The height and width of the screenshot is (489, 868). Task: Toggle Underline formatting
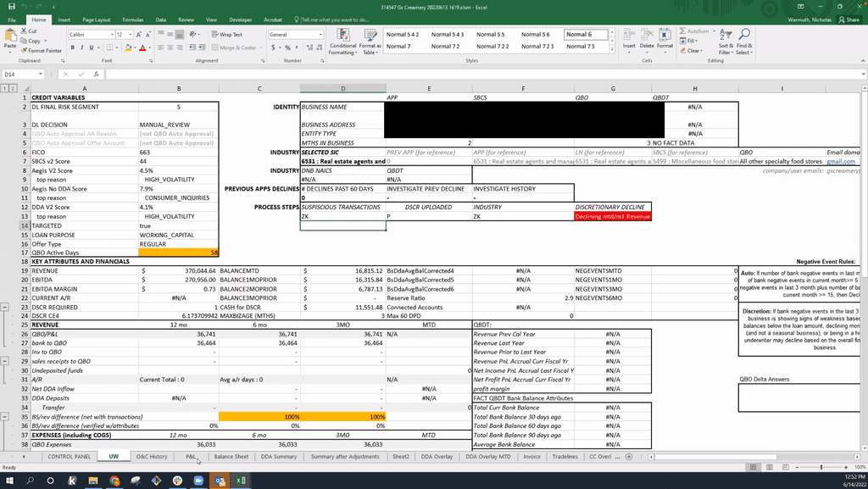click(92, 47)
